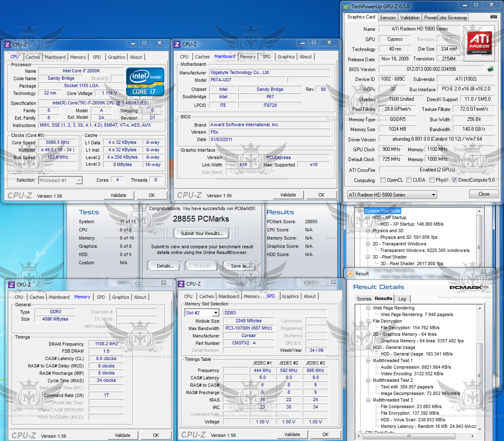Click the camera screenshot icon in GPU-Z

coord(493,17)
